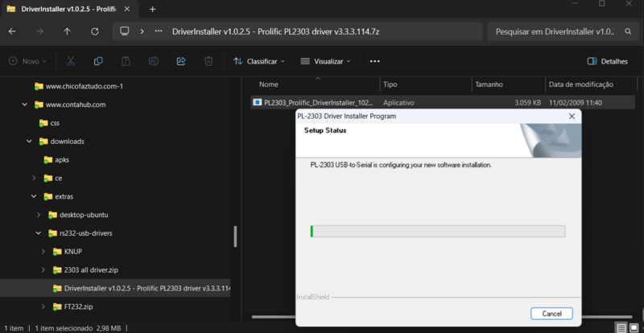Select the extras folder in tree
The image size is (644, 333).
[x=64, y=196]
